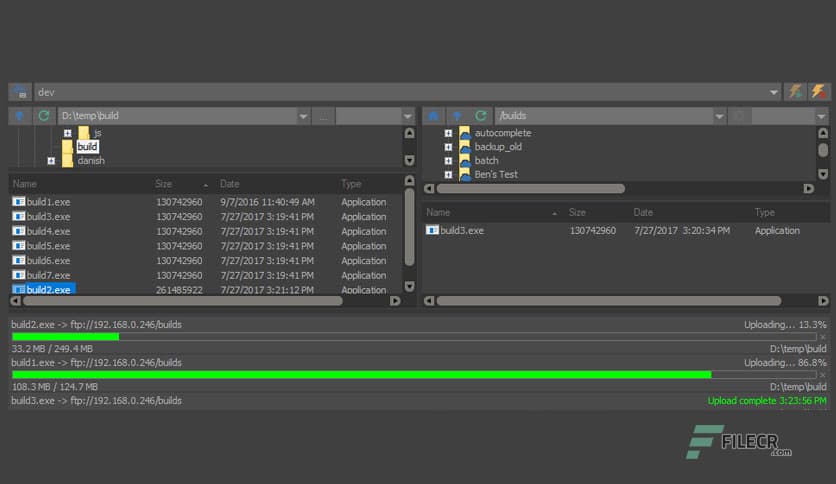Click down arrow of local file list scrollbar
Viewport: 836px width, 484px height.
409,286
